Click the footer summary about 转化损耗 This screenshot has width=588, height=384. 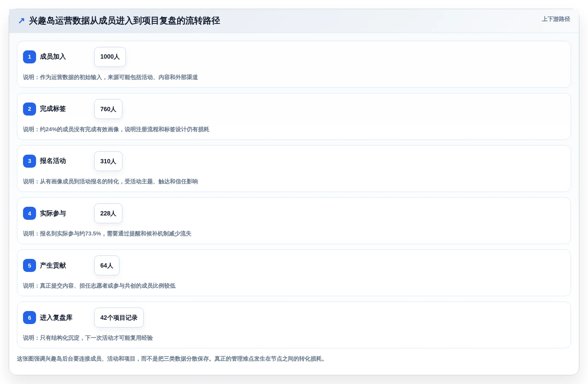point(171,359)
